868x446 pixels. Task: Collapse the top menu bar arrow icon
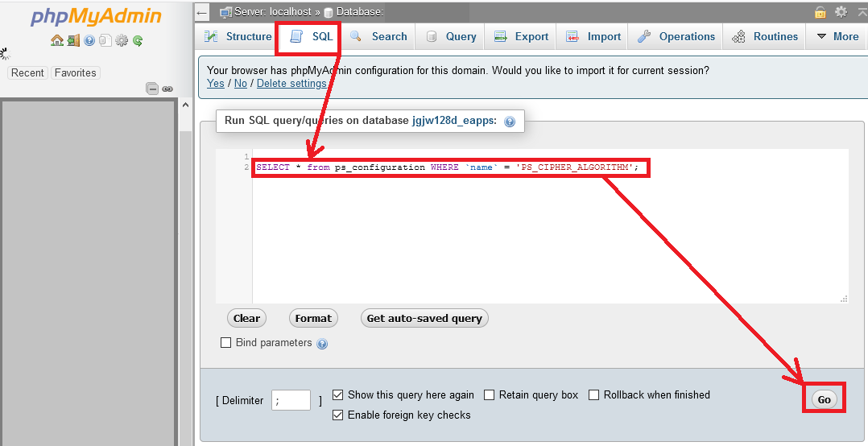pos(861,11)
